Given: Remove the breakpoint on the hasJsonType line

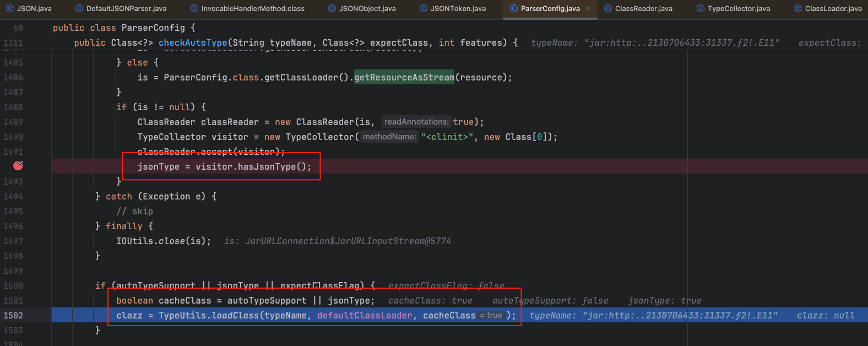Looking at the screenshot, I should pyautogui.click(x=18, y=165).
